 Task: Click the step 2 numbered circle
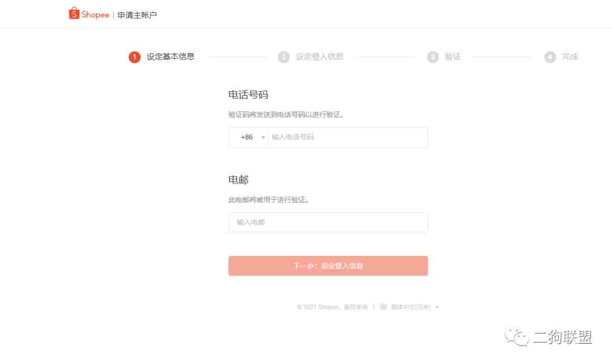(x=284, y=57)
